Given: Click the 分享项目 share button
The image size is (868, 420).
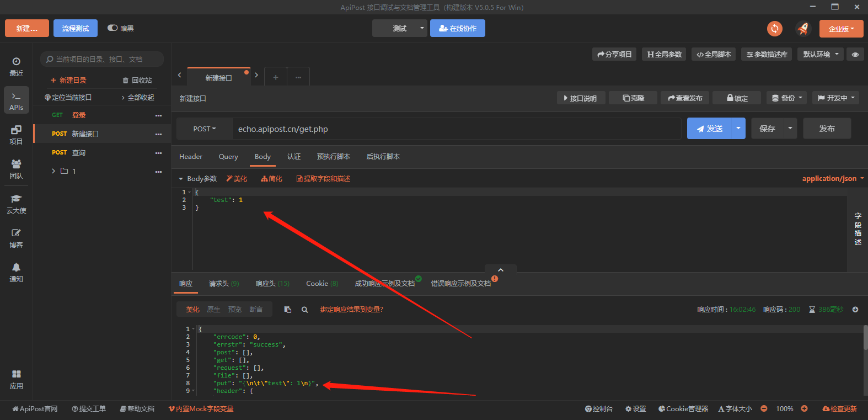Looking at the screenshot, I should (614, 55).
